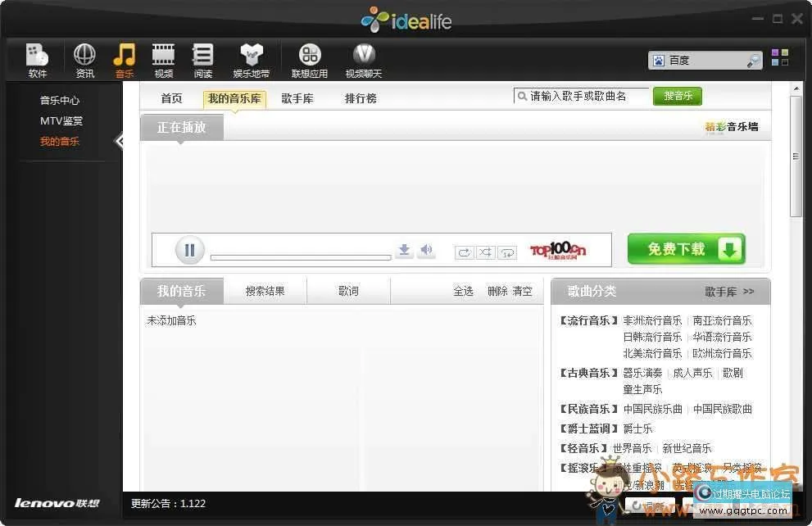This screenshot has height=526, width=812.
Task: Open the 软件 (Software) section icon
Action: click(x=37, y=57)
